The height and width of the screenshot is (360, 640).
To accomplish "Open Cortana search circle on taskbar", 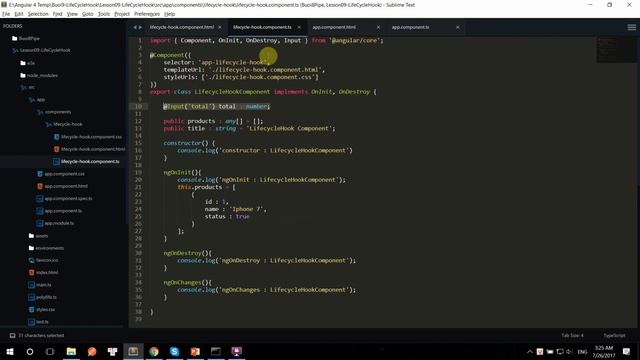I will [30, 351].
